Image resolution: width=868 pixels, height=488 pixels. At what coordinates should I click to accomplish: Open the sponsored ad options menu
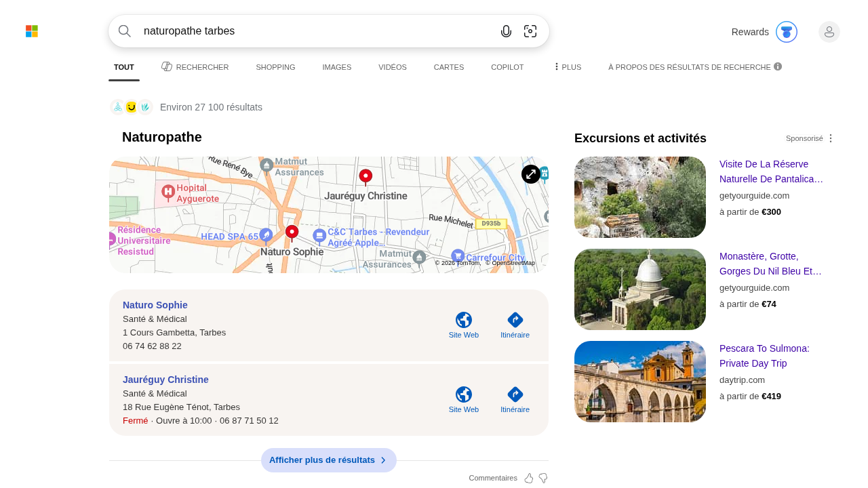point(830,137)
